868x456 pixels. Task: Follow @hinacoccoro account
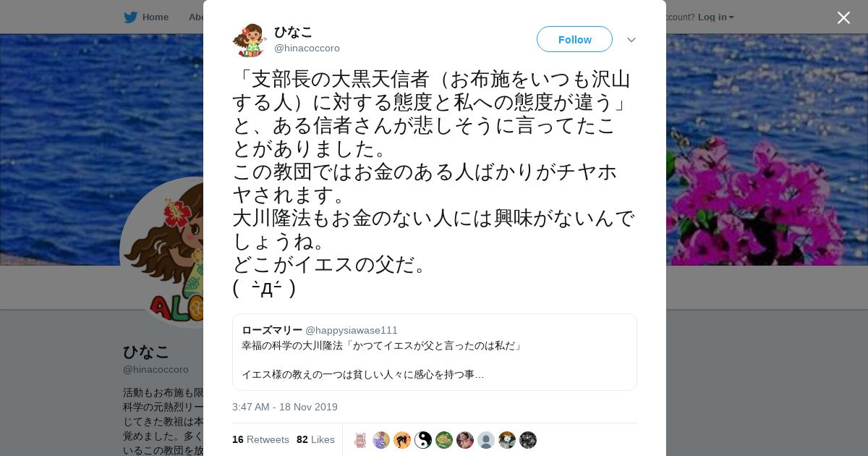(574, 39)
